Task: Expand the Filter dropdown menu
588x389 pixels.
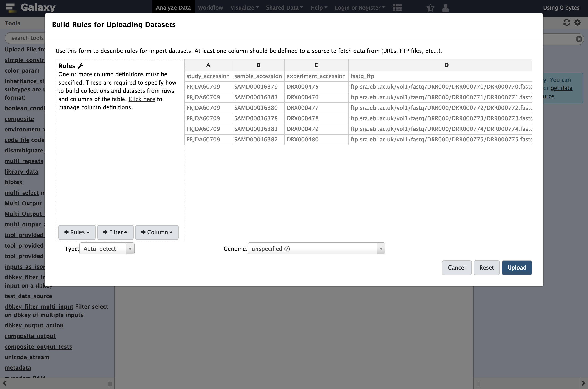Action: [115, 231]
